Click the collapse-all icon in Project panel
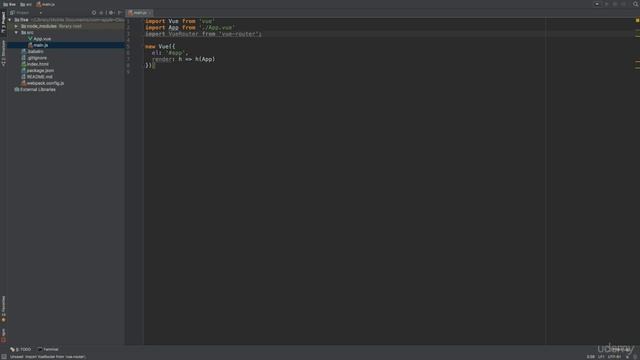640x360 pixels. (x=102, y=13)
